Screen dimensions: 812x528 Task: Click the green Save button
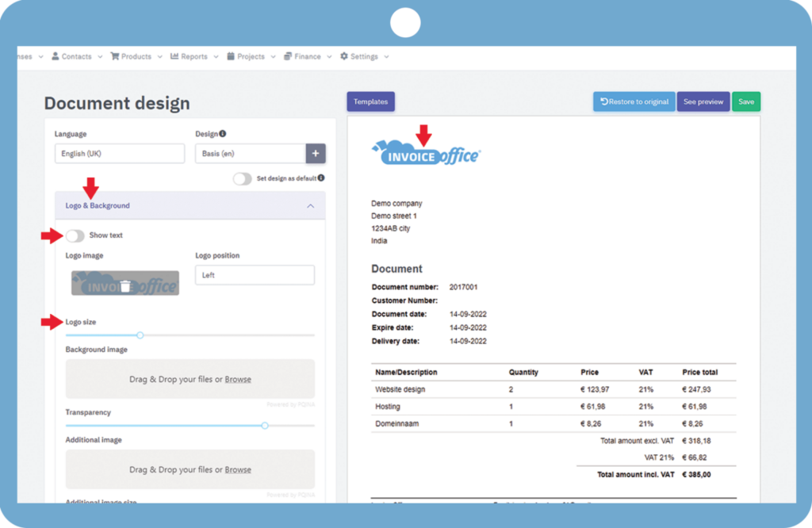[745, 101]
